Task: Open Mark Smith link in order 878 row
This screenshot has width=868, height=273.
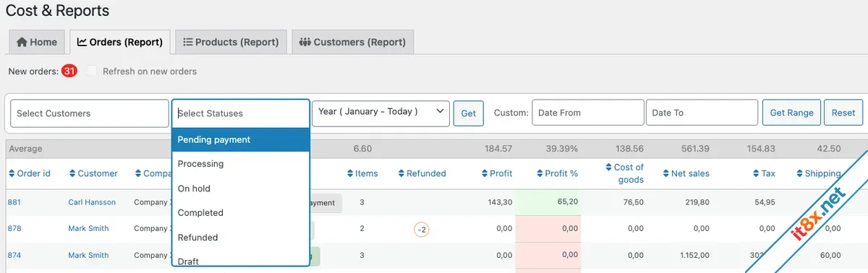Action: point(88,228)
